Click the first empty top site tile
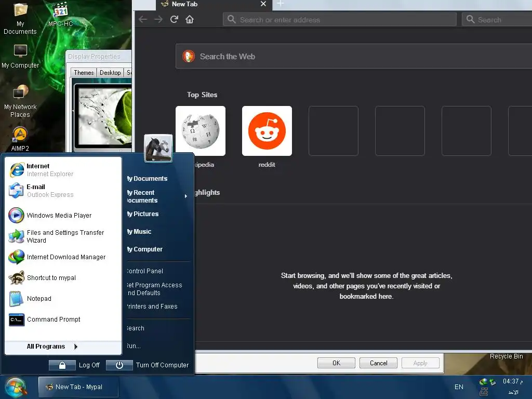Viewport: 532px width, 399px height. coord(334,131)
